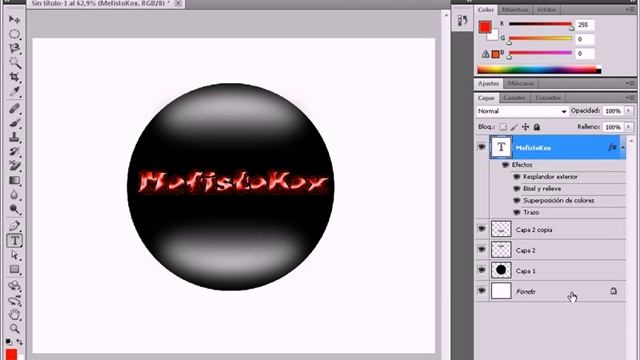Switch to the Muestras tab

[x=515, y=9]
